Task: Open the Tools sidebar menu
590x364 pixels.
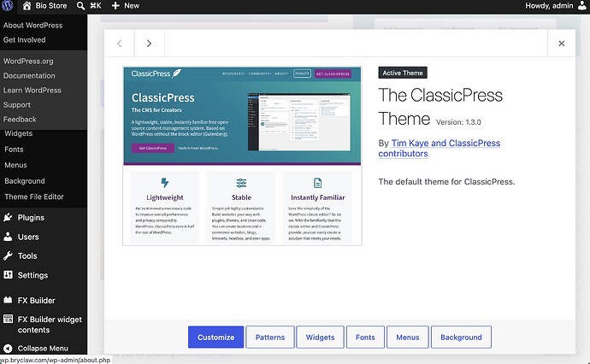Action: pos(27,256)
